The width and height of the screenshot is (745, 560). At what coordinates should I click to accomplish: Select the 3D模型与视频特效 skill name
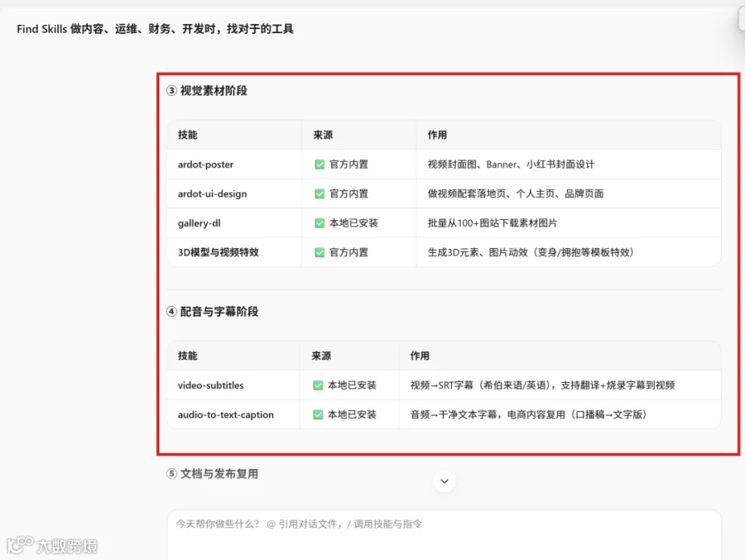coord(218,252)
